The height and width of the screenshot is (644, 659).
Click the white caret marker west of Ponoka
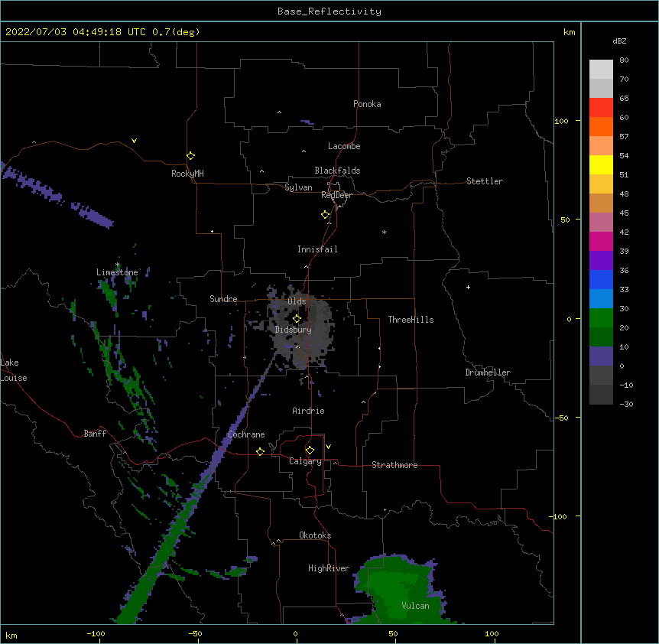[280, 112]
